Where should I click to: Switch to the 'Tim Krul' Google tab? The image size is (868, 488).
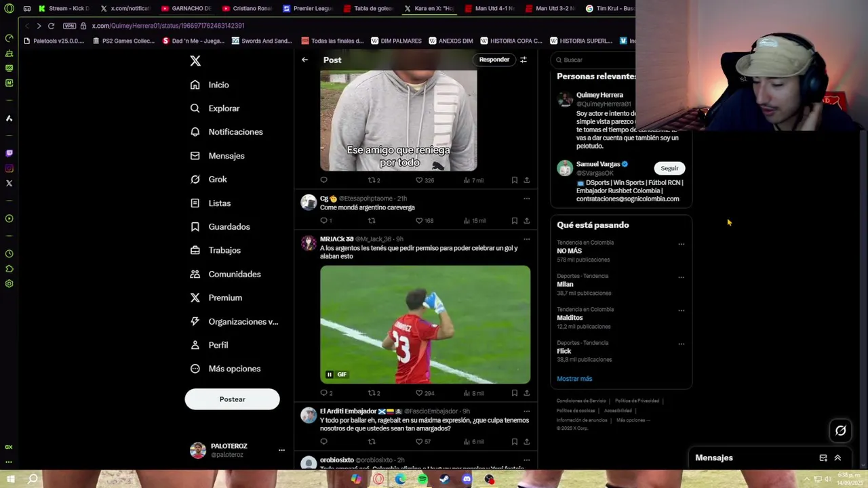pos(612,9)
